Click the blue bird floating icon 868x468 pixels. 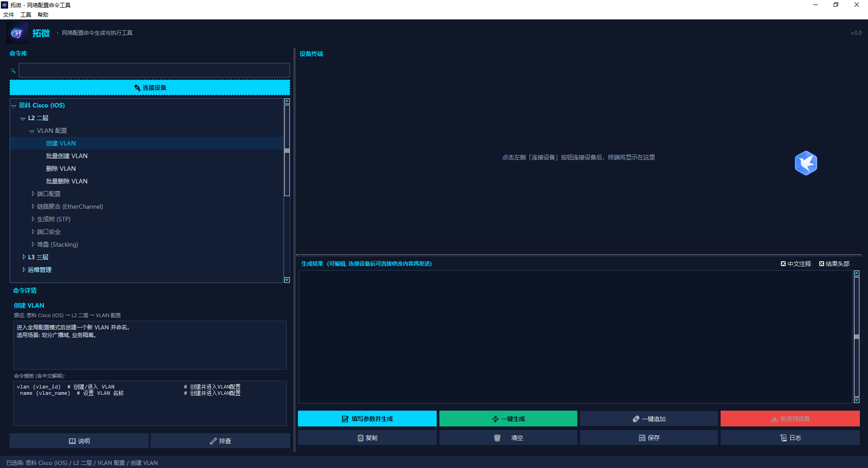[x=806, y=163]
